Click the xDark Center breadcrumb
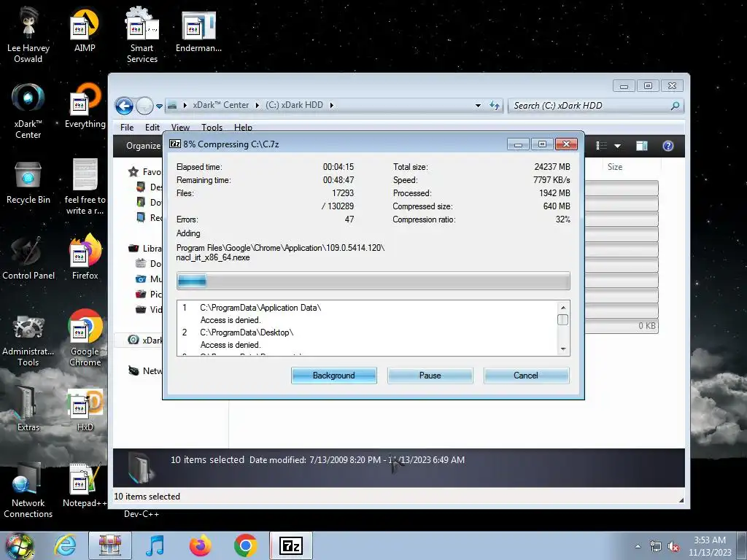Screen dimensions: 747x560 click(220, 105)
